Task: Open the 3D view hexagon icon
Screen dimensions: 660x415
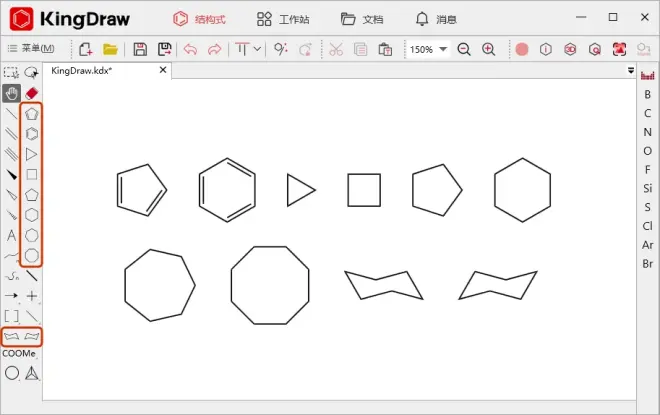Action: click(570, 49)
